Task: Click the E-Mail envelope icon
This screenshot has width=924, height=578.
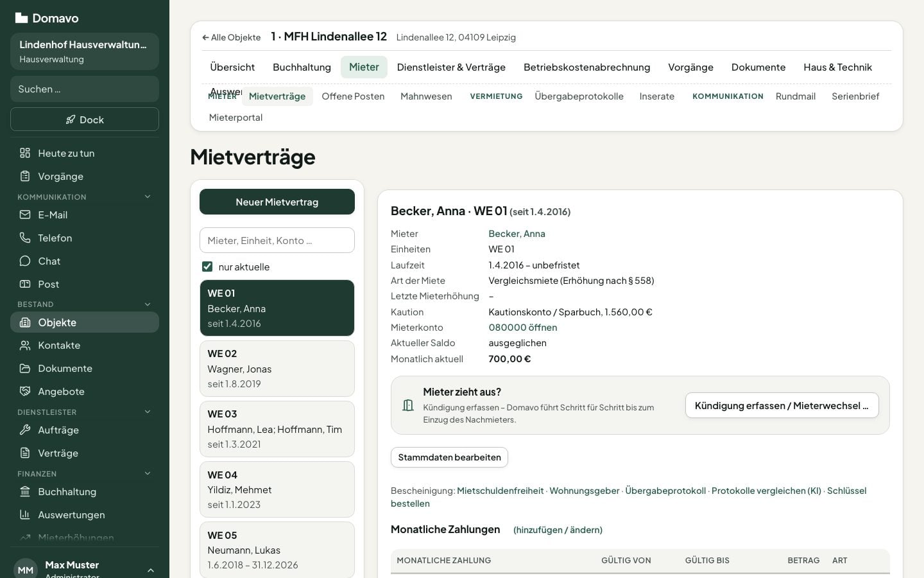Action: pos(25,215)
